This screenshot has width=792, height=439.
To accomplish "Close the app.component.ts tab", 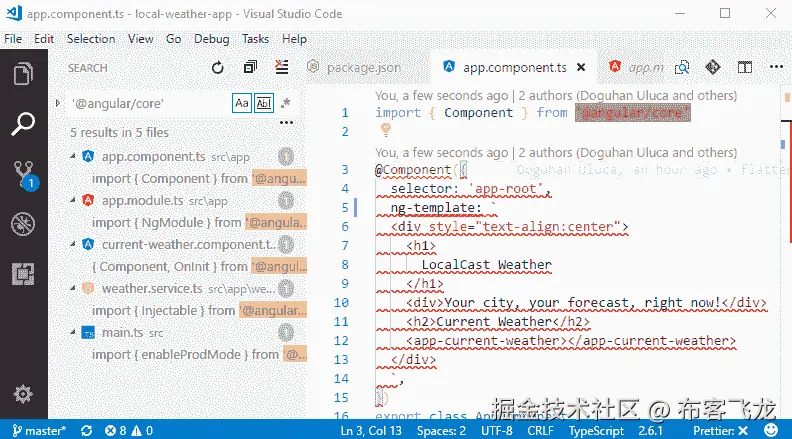I will click(x=581, y=67).
